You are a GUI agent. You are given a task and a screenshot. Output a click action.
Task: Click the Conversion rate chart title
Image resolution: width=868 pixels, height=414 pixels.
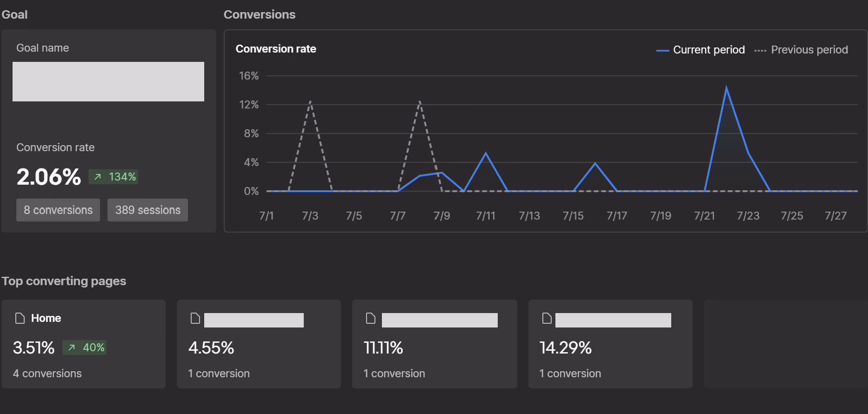click(x=276, y=49)
